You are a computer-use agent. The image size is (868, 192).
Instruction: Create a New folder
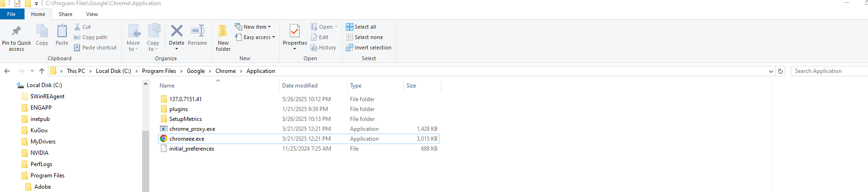[x=223, y=38]
